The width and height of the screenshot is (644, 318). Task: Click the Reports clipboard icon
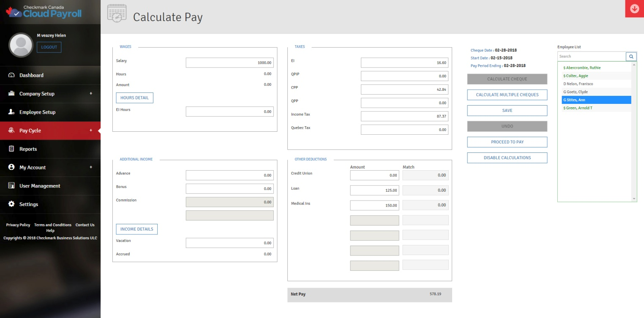[11, 149]
